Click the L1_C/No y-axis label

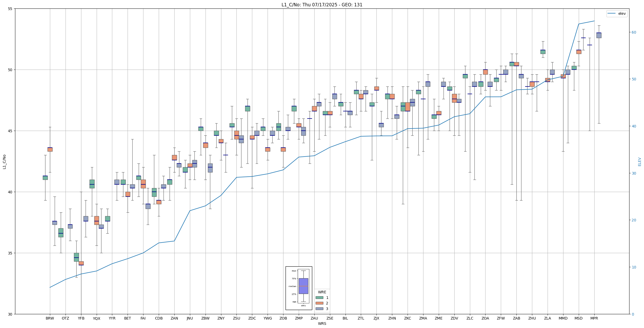(x=4, y=162)
